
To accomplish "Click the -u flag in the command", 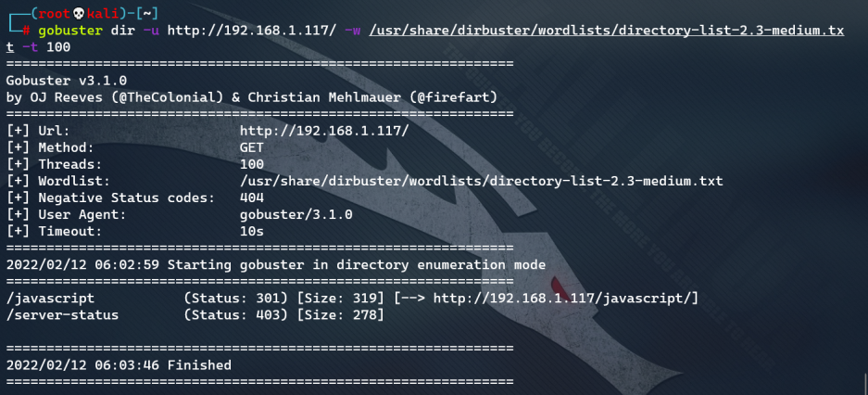I will coord(151,31).
